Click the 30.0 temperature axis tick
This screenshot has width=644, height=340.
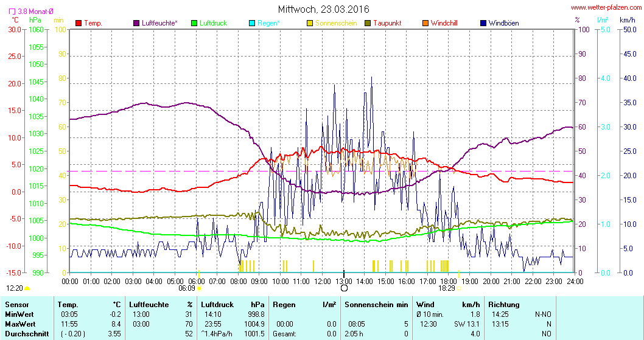tap(14, 30)
